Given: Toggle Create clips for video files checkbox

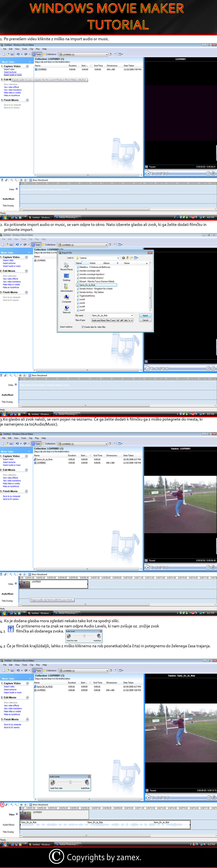Looking at the screenshot, I should pyautogui.click(x=83, y=327).
